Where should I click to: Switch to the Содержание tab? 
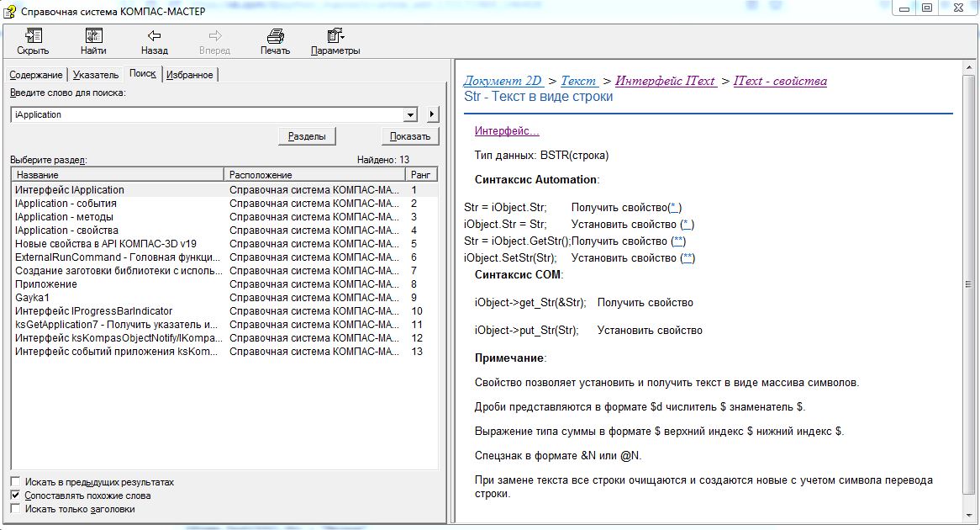[35, 75]
